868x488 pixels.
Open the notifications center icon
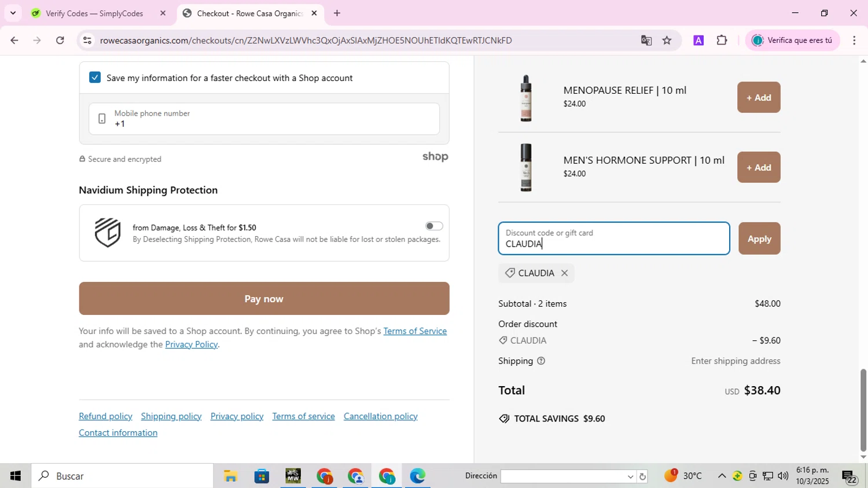pos(849,476)
